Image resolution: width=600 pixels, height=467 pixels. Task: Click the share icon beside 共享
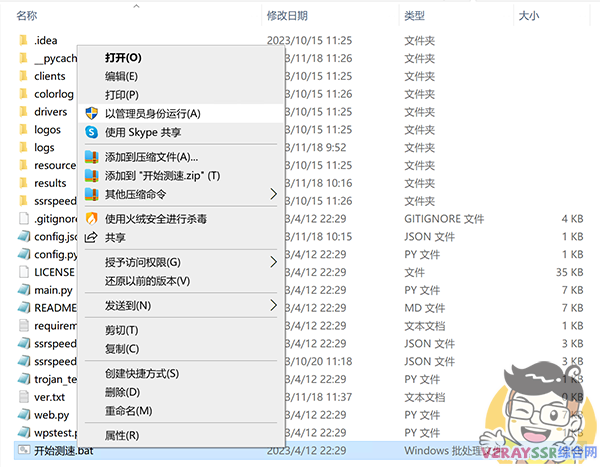[92, 237]
